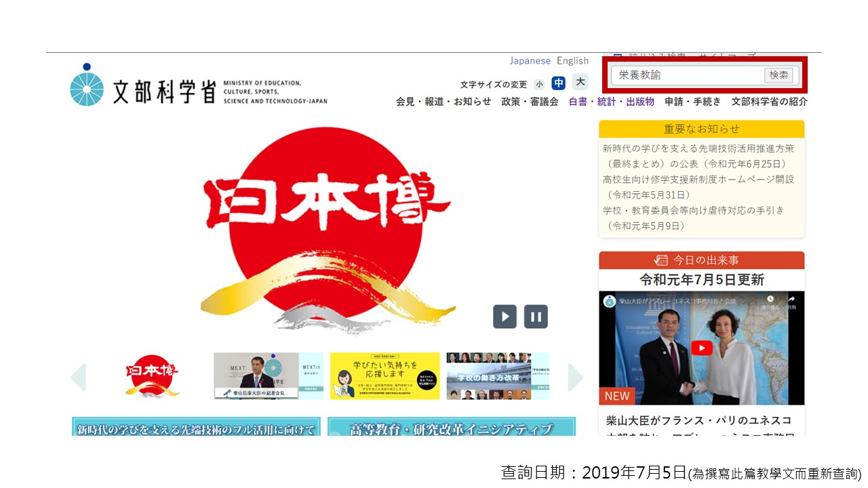Click the calendar icon beside 今日の出来事

pos(661,260)
